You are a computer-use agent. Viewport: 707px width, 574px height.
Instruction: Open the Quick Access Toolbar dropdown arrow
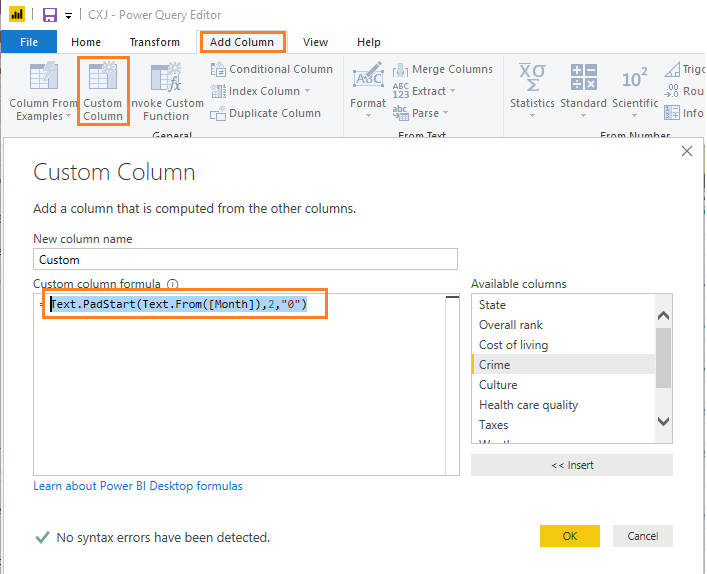[69, 16]
